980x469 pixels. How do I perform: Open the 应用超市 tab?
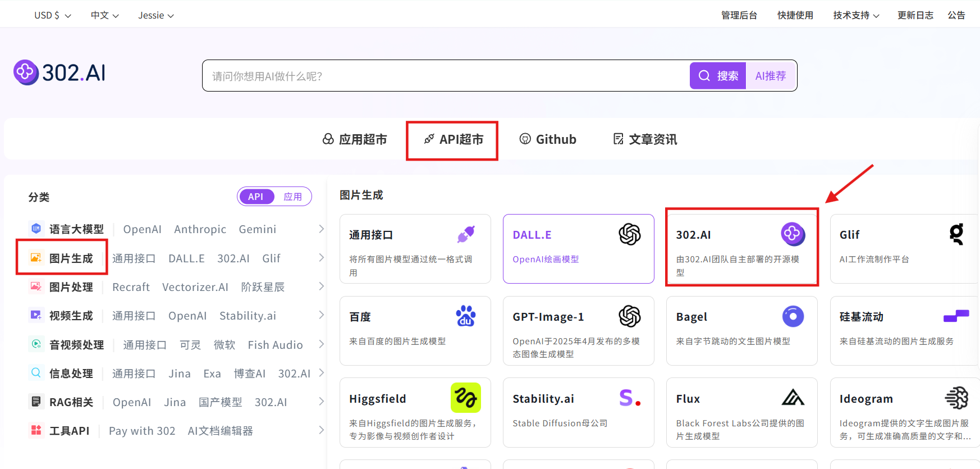[x=355, y=139]
